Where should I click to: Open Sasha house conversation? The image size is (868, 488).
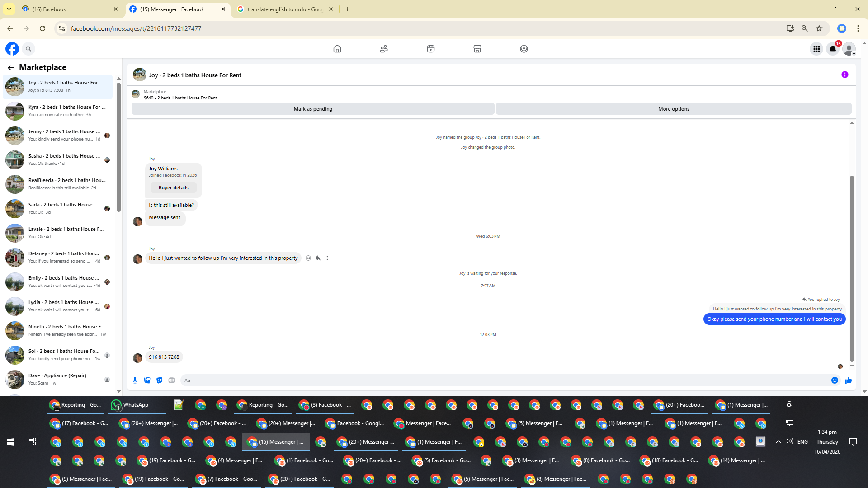pos(58,160)
